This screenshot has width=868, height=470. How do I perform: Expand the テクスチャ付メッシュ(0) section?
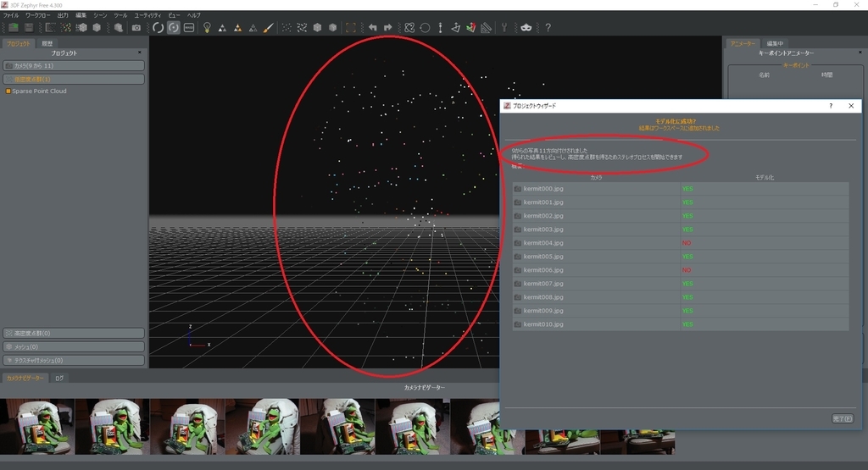74,360
